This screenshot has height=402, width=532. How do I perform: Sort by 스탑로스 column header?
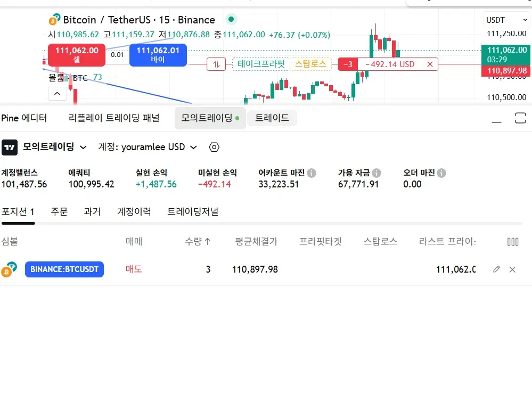[380, 242]
